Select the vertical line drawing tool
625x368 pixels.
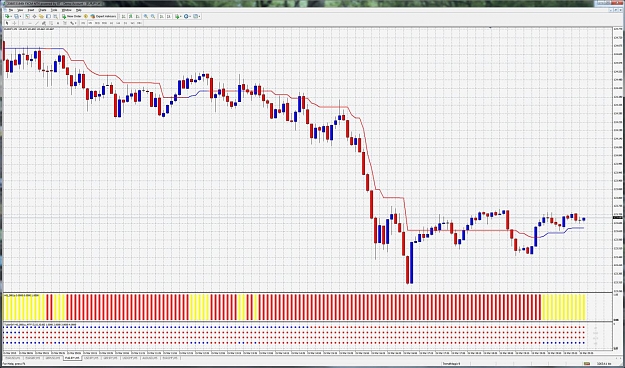(x=22, y=23)
